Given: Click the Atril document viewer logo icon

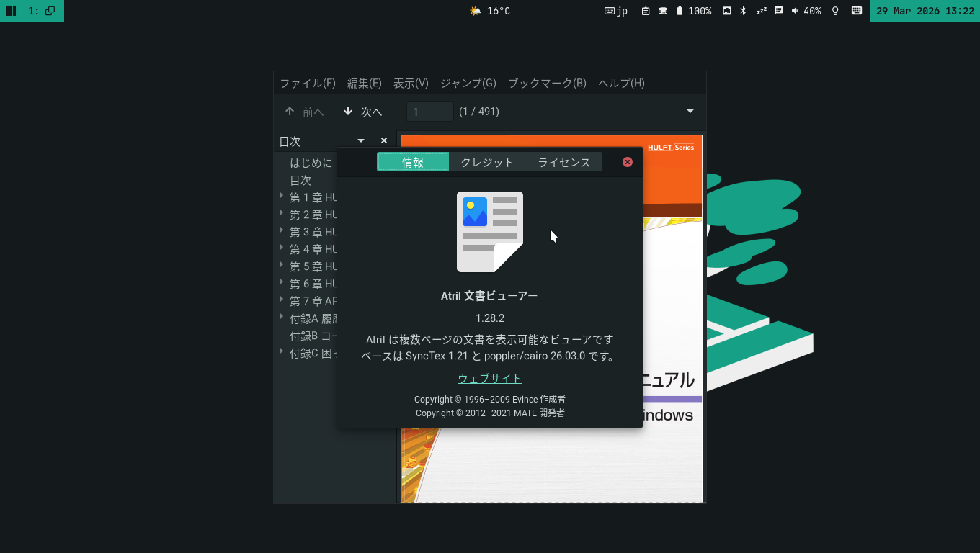Looking at the screenshot, I should [x=490, y=232].
